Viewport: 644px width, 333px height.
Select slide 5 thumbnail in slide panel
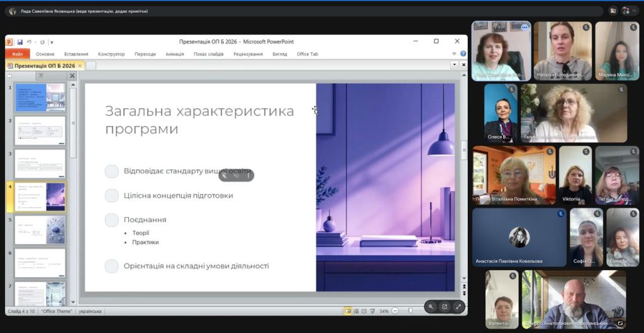click(x=40, y=230)
